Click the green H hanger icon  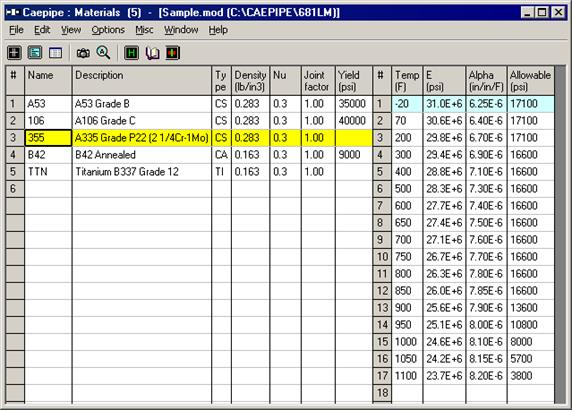[131, 53]
